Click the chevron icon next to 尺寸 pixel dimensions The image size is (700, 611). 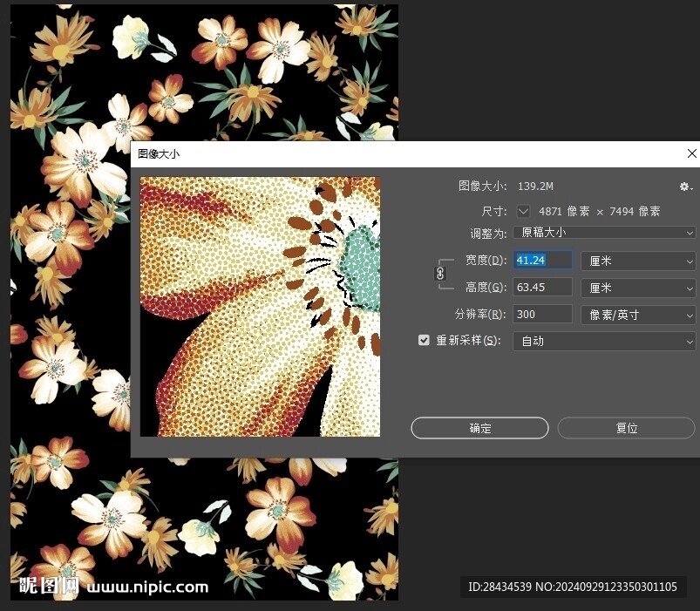pos(523,211)
